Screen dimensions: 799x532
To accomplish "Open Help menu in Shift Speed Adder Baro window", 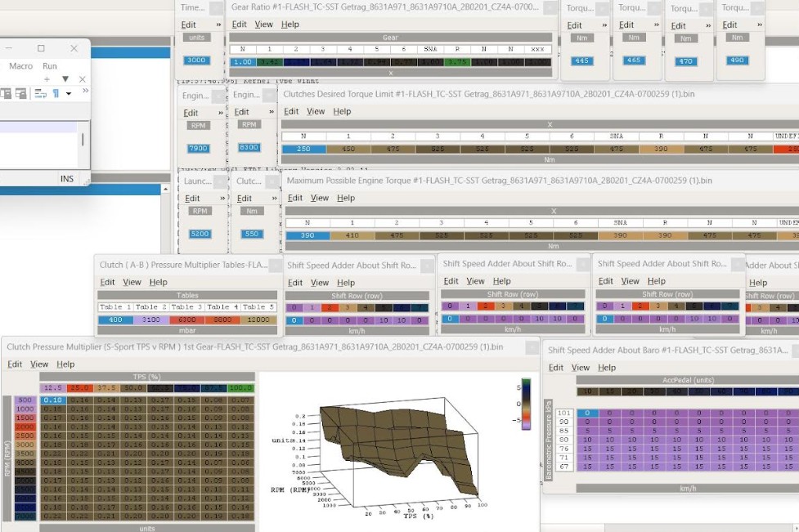I will pos(607,367).
